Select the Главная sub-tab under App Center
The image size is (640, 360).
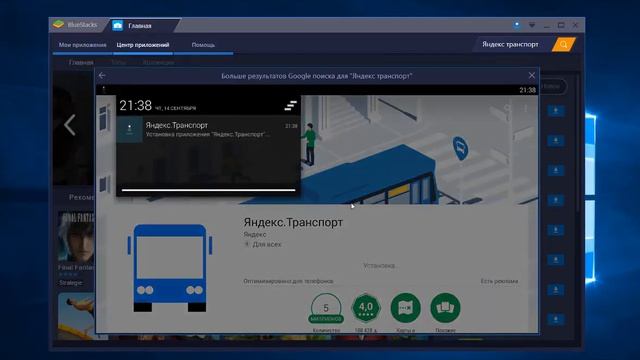pos(81,62)
